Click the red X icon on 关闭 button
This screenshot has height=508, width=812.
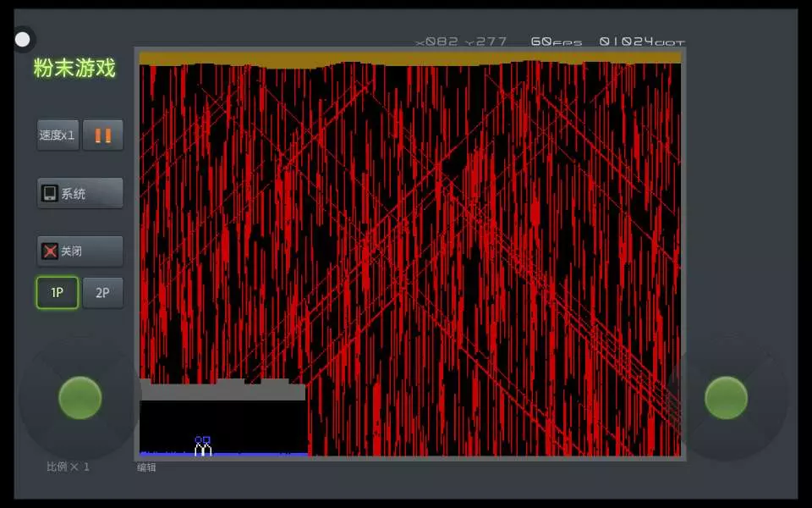coord(50,251)
